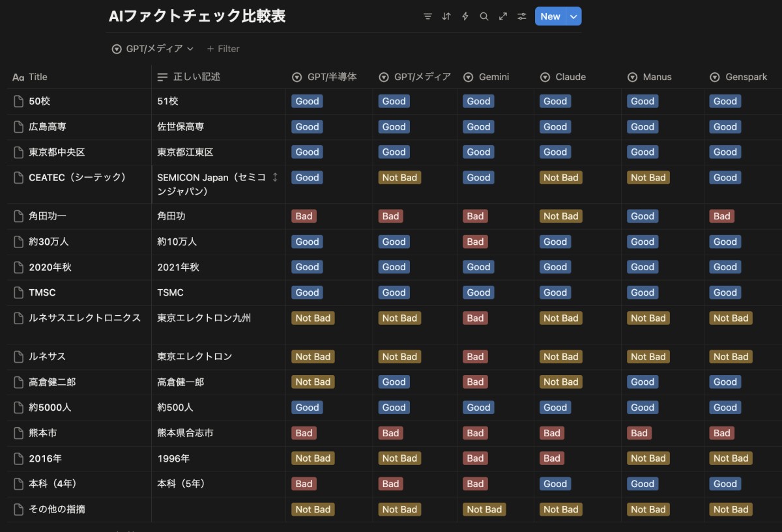
Task: Open the GPT/メディア filter chip dropdown
Action: pos(153,49)
